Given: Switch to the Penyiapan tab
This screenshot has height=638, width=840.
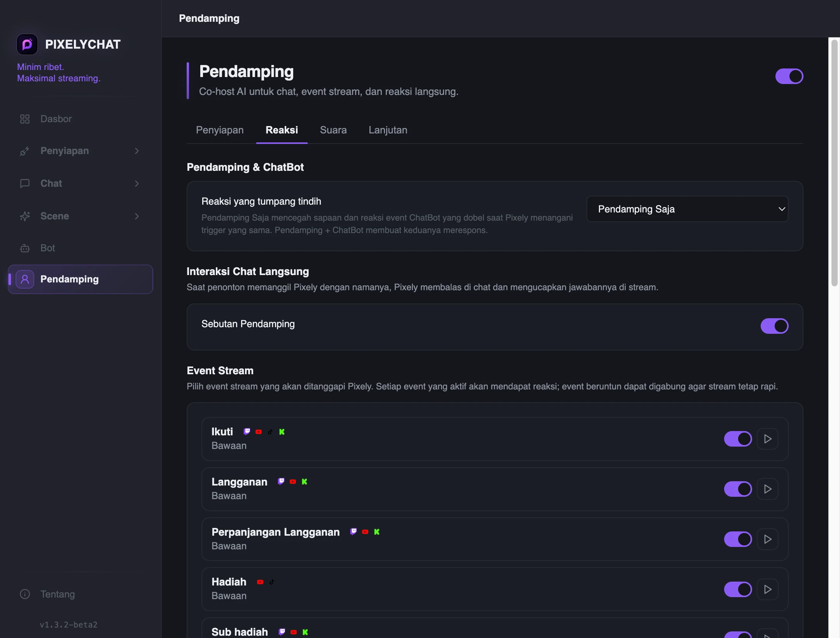Looking at the screenshot, I should click(220, 130).
